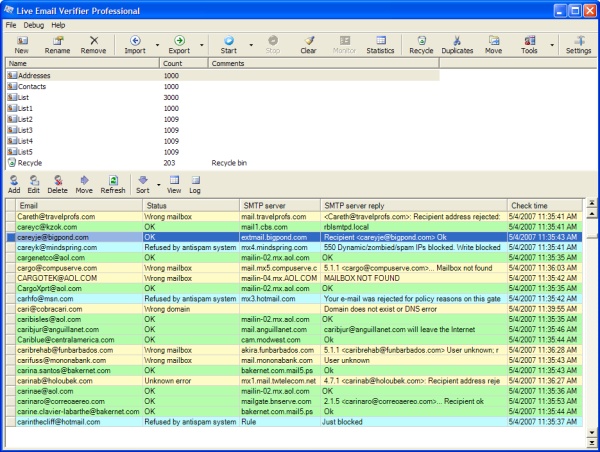Expand the Start dropdown arrow
Screen dimensions: 600x452
click(x=251, y=45)
